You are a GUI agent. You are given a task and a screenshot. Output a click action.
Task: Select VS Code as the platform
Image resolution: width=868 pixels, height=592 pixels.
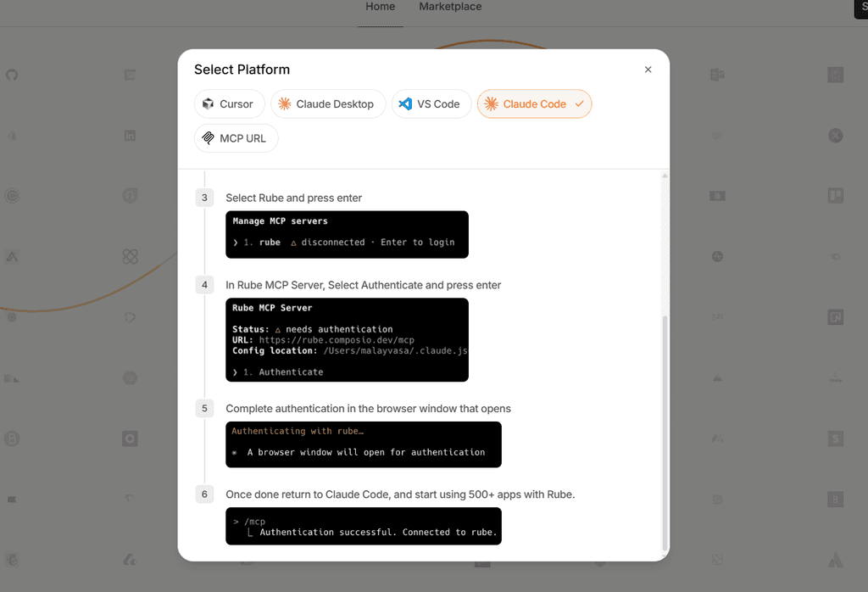coord(431,103)
